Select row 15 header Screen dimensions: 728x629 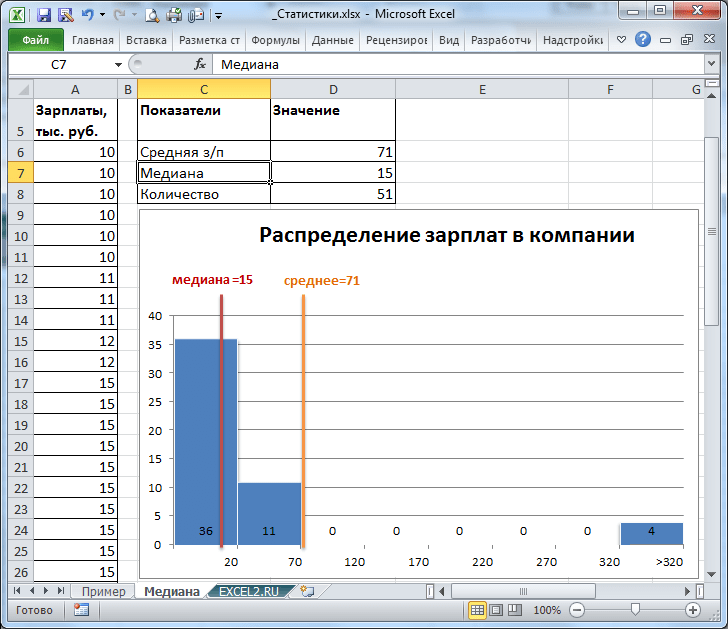[20, 341]
